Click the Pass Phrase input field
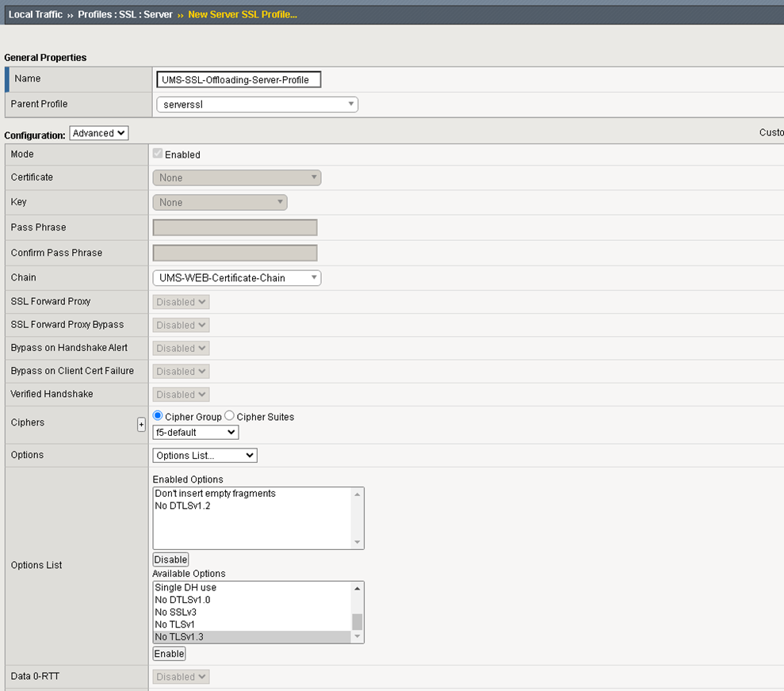784x691 pixels. [235, 227]
